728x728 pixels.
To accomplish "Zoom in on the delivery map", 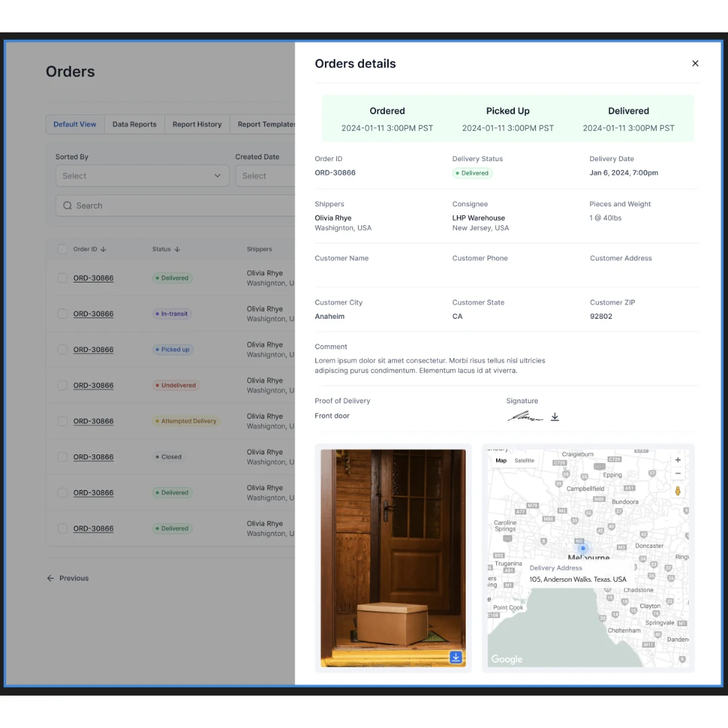I will [x=678, y=460].
